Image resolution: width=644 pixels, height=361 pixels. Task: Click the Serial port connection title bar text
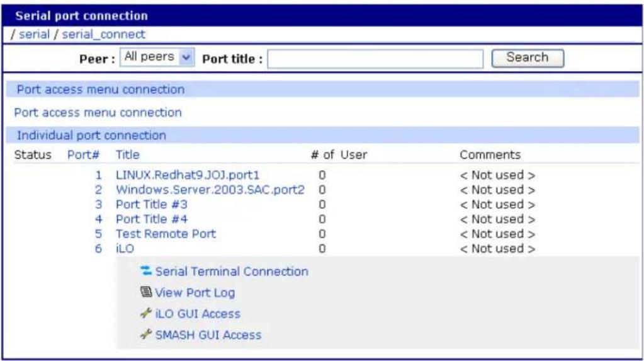coord(81,16)
